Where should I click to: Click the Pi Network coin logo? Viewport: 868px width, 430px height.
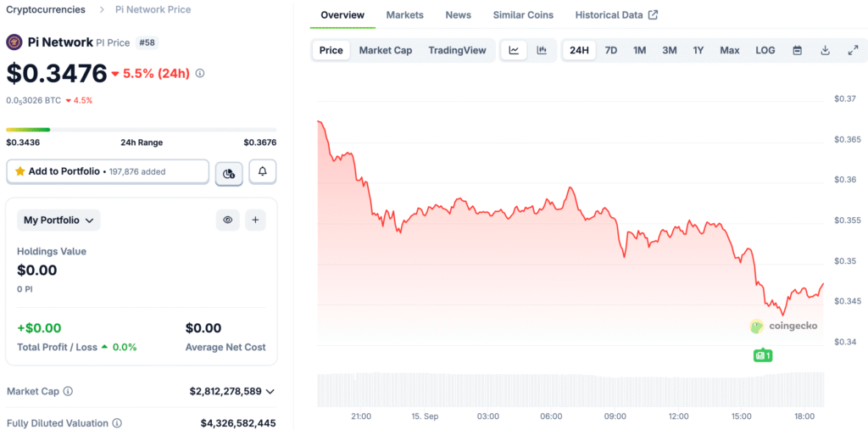click(x=14, y=42)
